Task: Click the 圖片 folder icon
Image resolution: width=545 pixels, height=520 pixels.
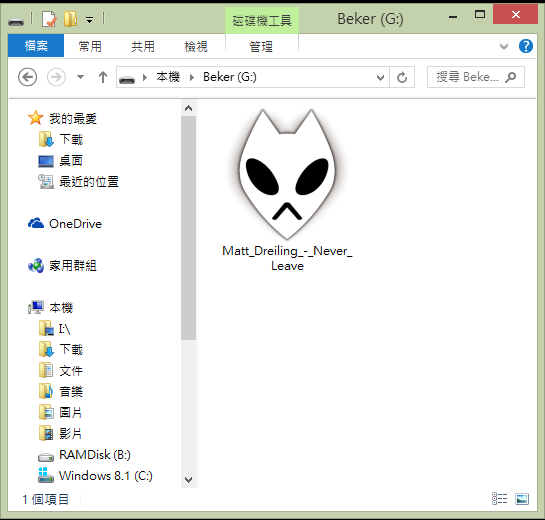Action: (x=46, y=412)
